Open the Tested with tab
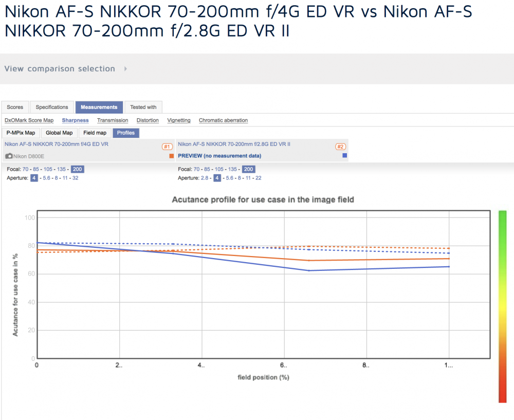Image resolution: width=514 pixels, height=420 pixels. (x=143, y=107)
